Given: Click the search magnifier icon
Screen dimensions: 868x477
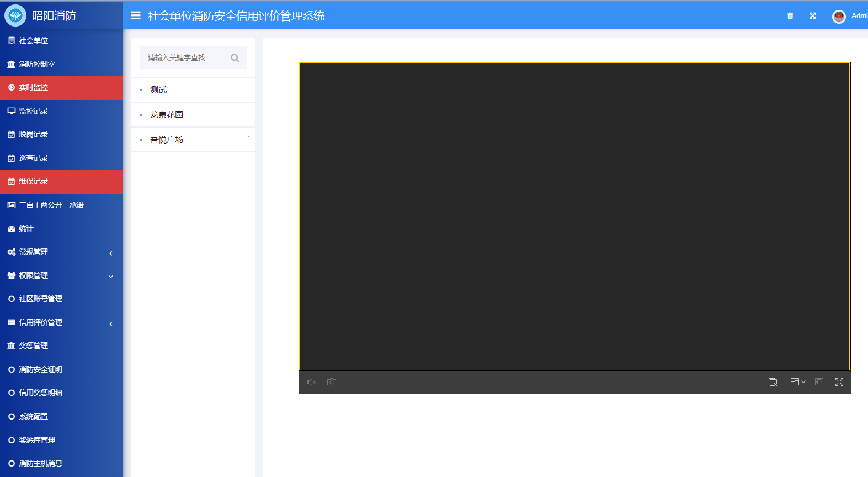Looking at the screenshot, I should (235, 57).
